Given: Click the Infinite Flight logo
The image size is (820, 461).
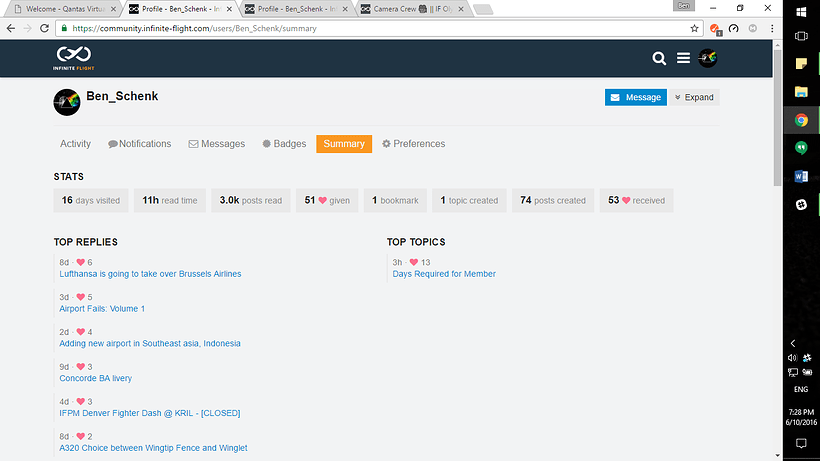Looking at the screenshot, I should (x=74, y=58).
